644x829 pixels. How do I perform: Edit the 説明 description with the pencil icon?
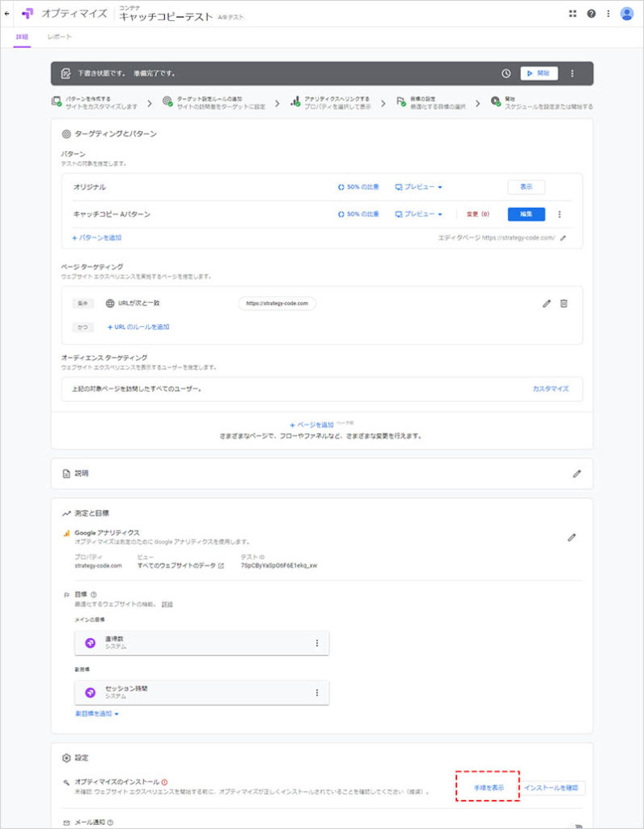(577, 474)
